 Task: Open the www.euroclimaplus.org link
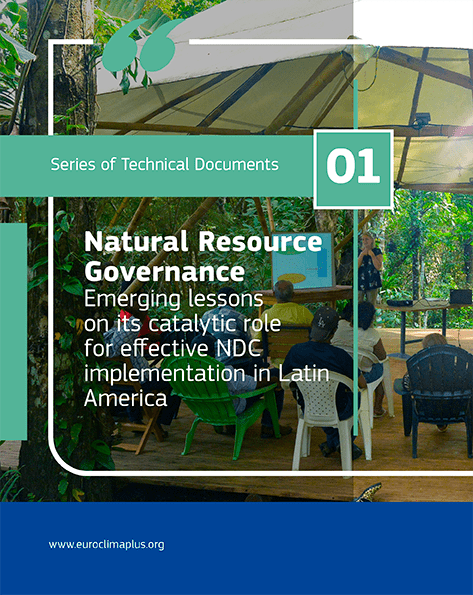(x=107, y=545)
